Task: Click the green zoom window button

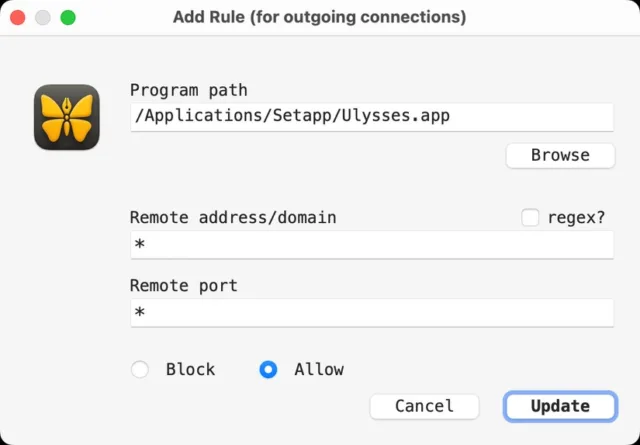Action: tap(68, 18)
